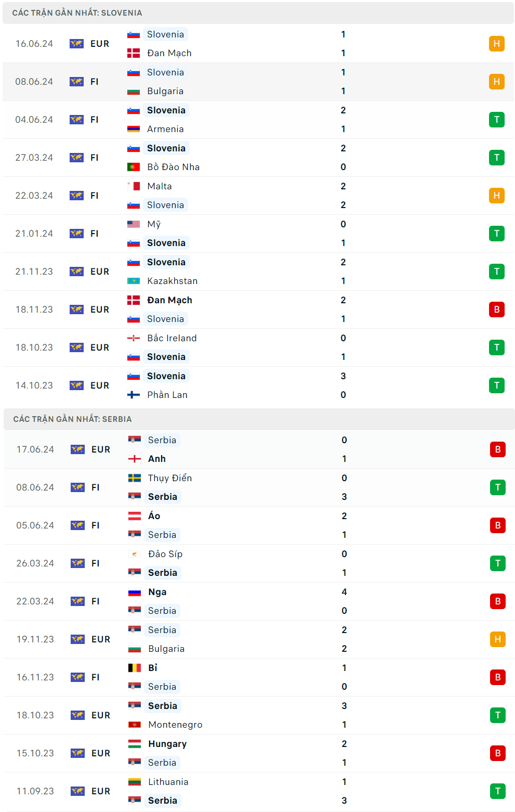Click the 'Các trận gần nhất: Slovenia' header

[x=77, y=13]
